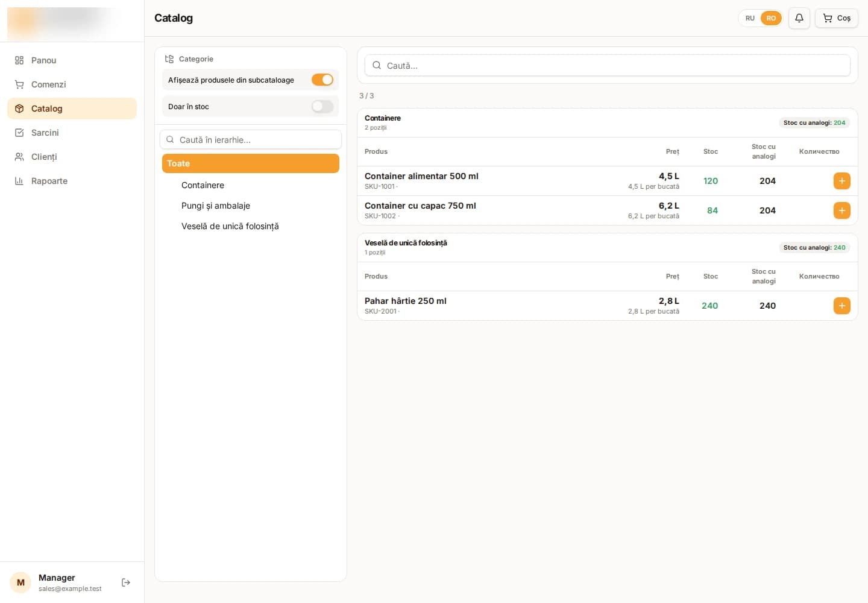Click product name Container cu capac 750 ml

420,206
